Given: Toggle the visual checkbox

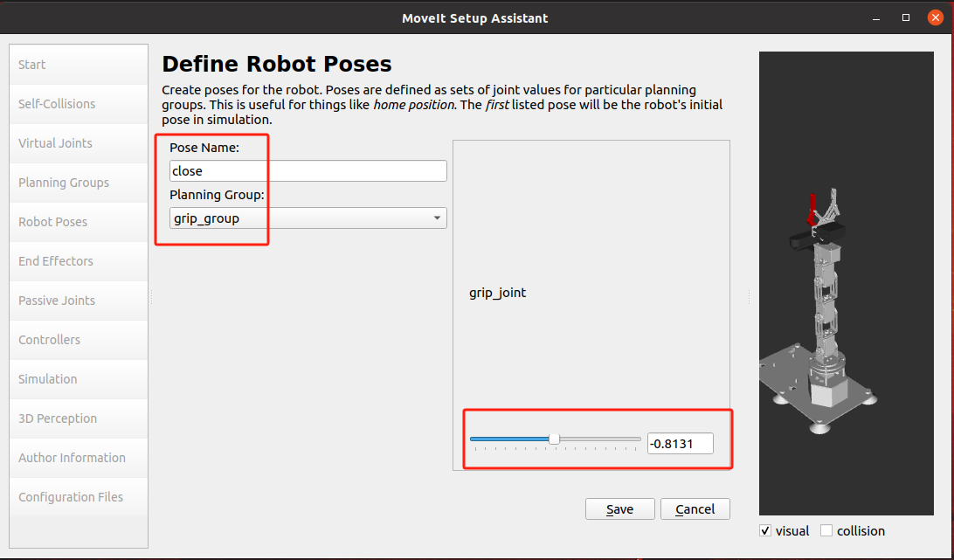Looking at the screenshot, I should [x=765, y=531].
